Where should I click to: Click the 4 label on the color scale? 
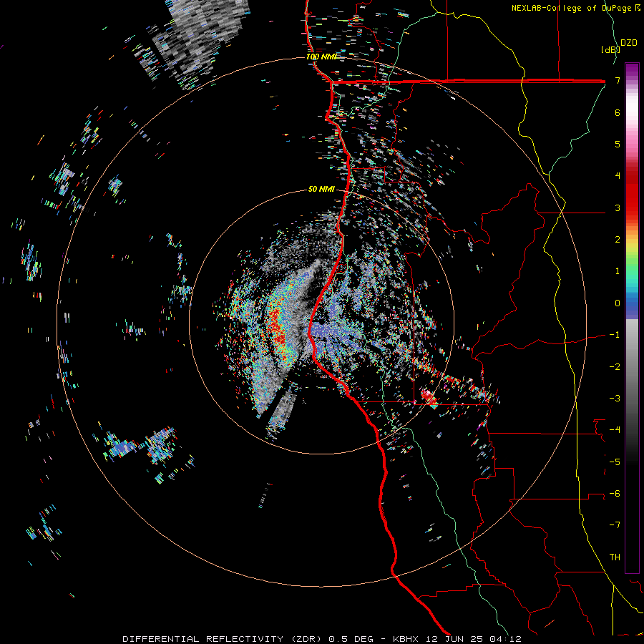click(618, 176)
